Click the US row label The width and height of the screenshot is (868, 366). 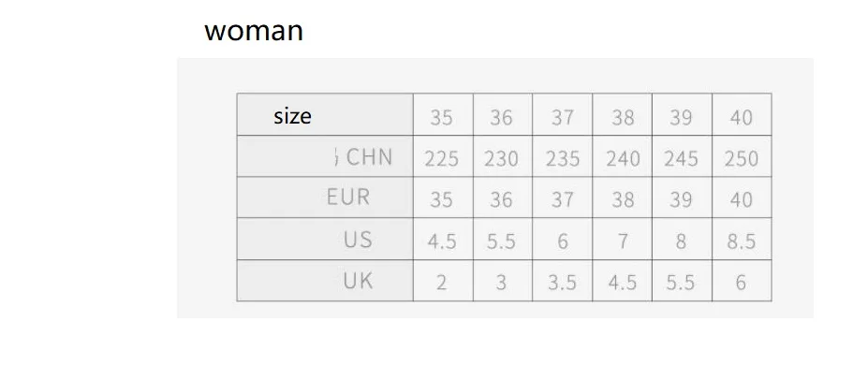pos(358,240)
